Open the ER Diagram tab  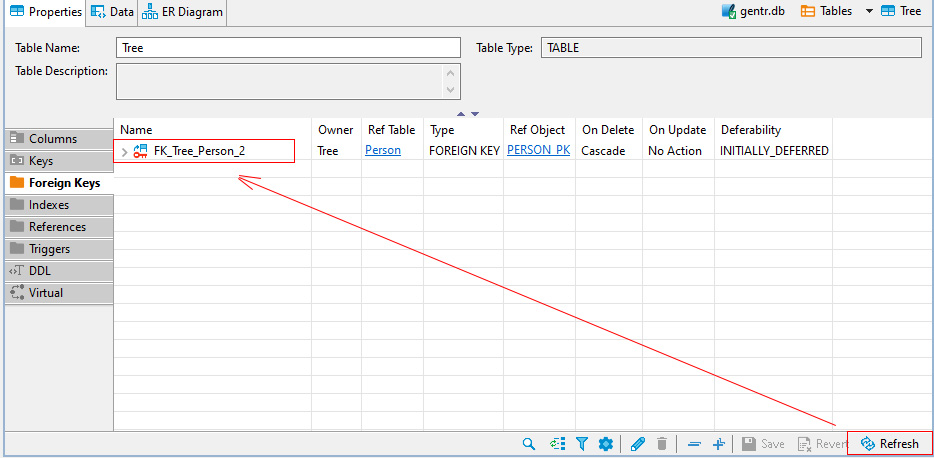[x=182, y=12]
